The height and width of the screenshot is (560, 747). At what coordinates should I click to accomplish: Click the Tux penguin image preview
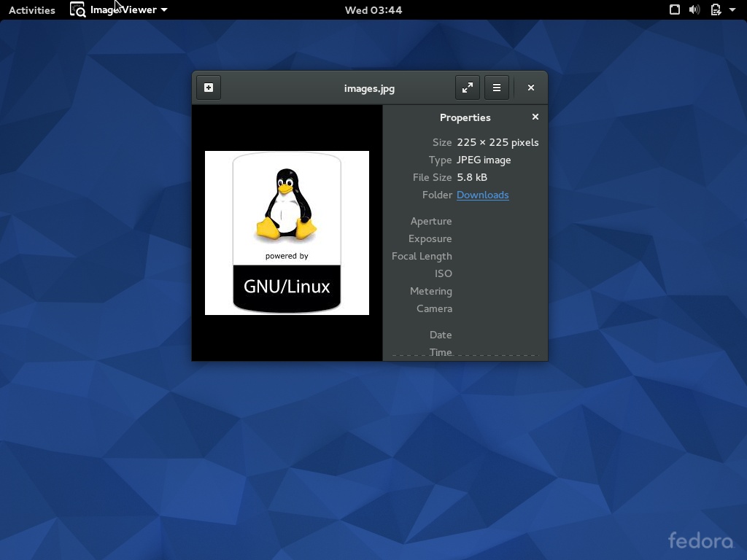pos(287,233)
